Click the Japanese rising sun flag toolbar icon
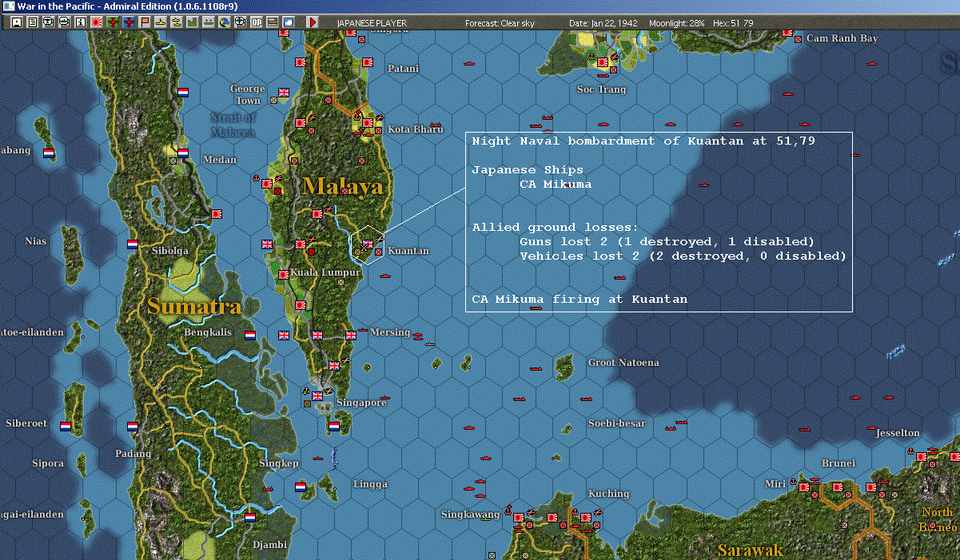The image size is (960, 560). [96, 22]
